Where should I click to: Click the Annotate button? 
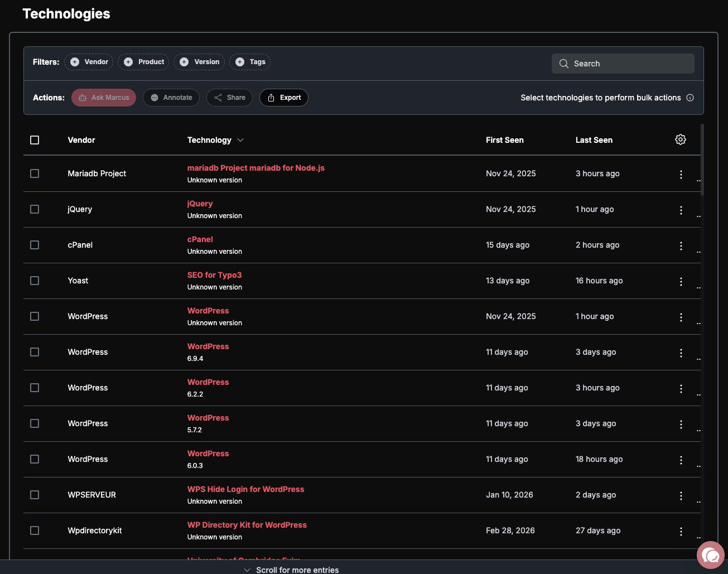coord(171,98)
